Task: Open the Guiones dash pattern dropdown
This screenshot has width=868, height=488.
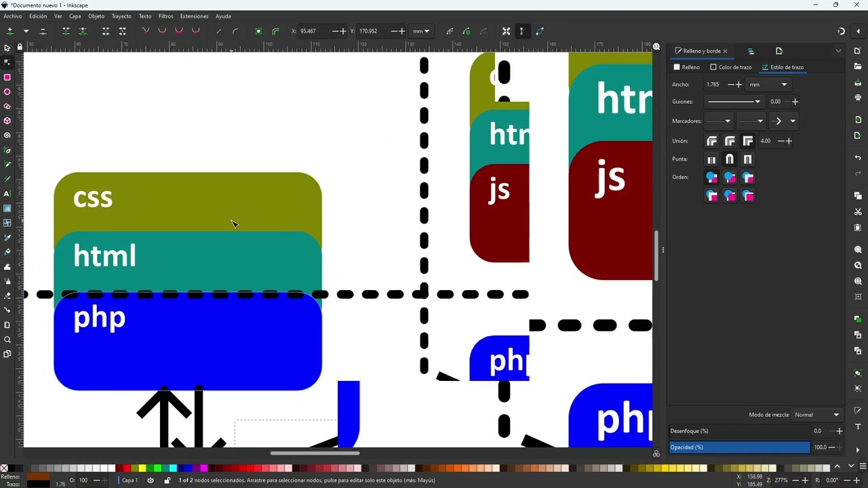Action: point(733,102)
